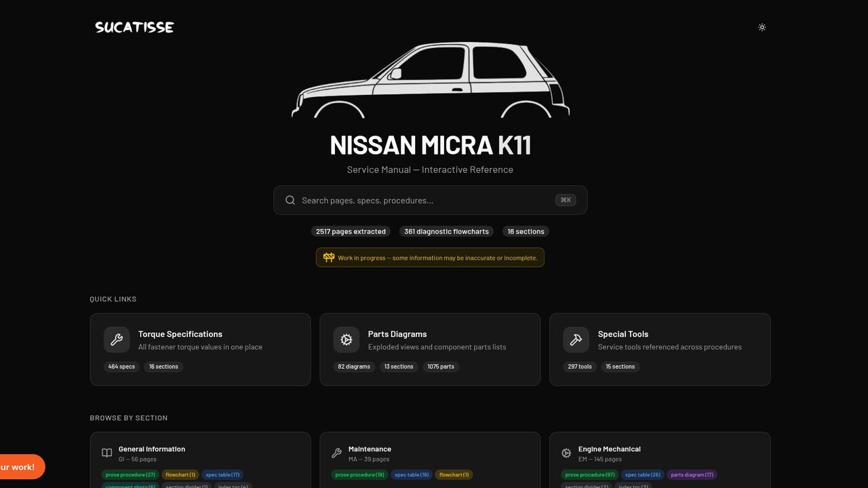The height and width of the screenshot is (488, 868).
Task: Click the Nissan Micra car silhouette image
Action: click(431, 81)
